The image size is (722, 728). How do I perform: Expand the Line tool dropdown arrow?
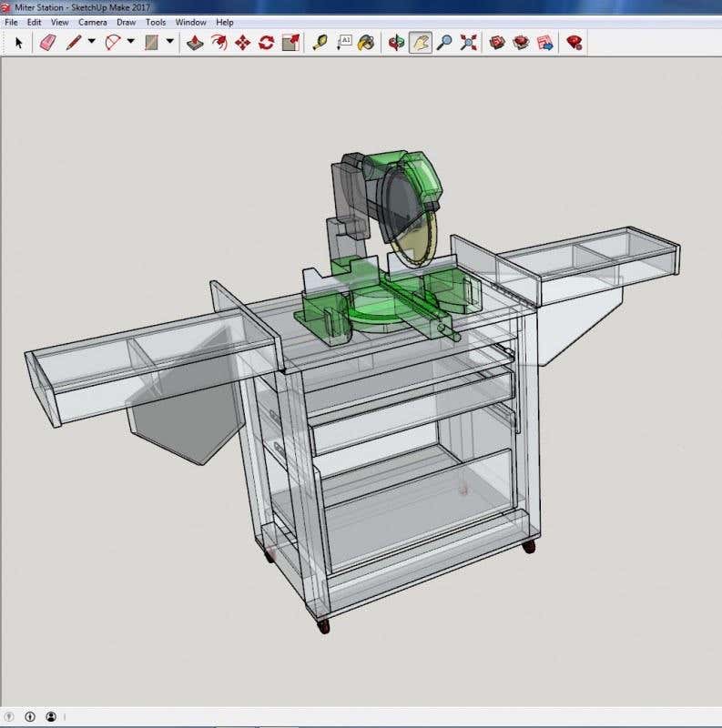coord(91,42)
